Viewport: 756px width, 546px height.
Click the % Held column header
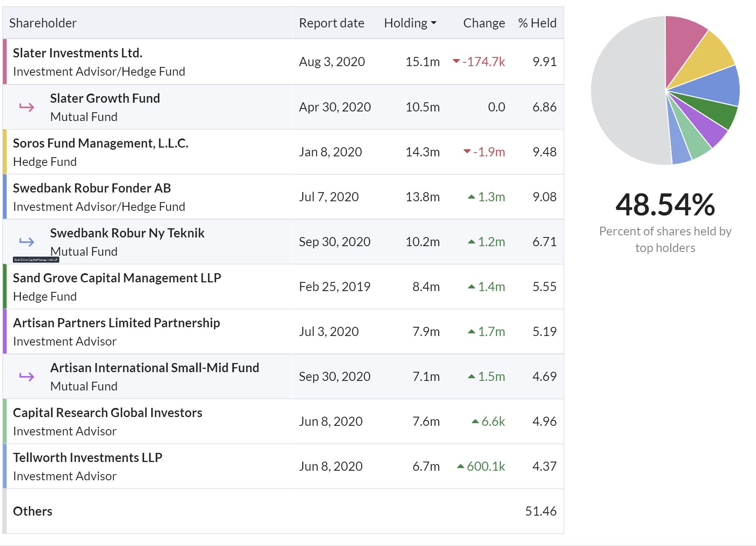click(537, 23)
